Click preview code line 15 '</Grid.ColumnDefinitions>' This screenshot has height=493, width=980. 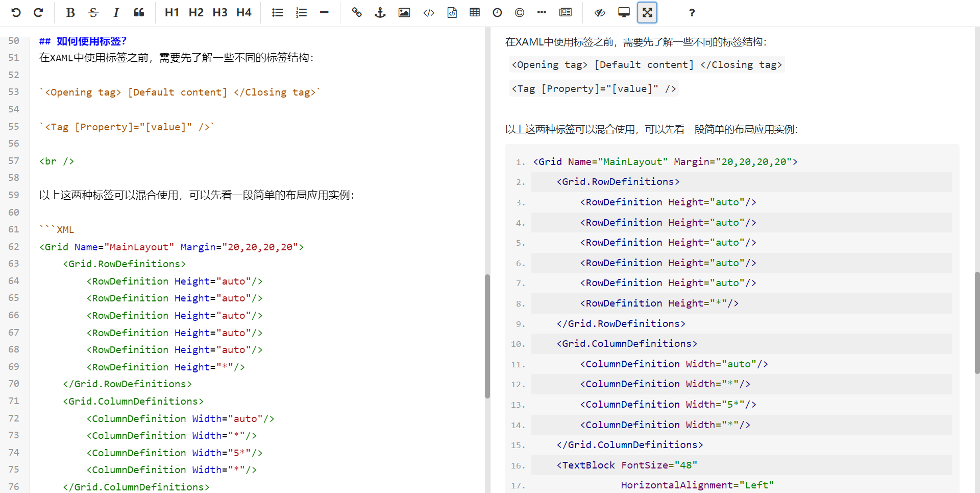[x=630, y=445]
